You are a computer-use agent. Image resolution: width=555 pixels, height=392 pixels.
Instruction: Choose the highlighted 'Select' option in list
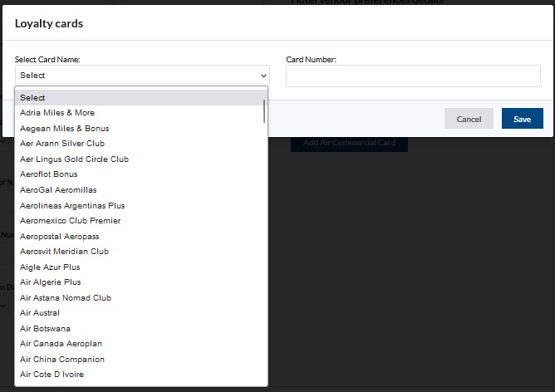pos(140,97)
